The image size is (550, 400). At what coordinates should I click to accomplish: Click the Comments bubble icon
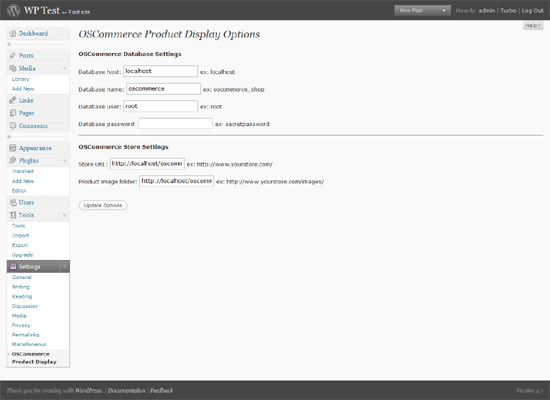(13, 126)
